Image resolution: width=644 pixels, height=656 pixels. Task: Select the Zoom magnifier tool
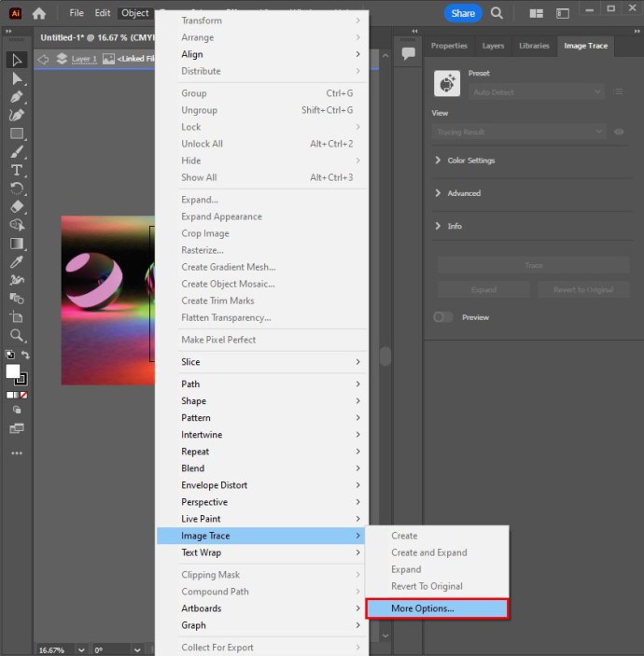click(17, 335)
